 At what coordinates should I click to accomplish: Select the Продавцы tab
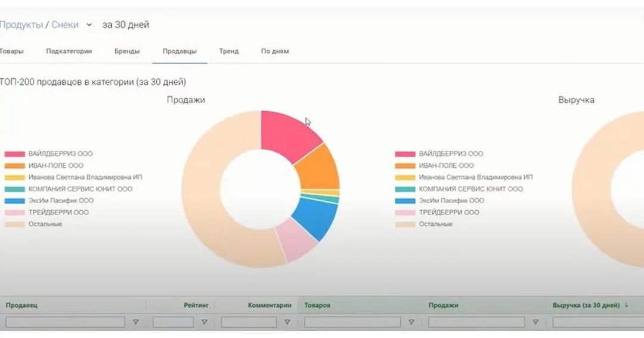[x=179, y=51]
